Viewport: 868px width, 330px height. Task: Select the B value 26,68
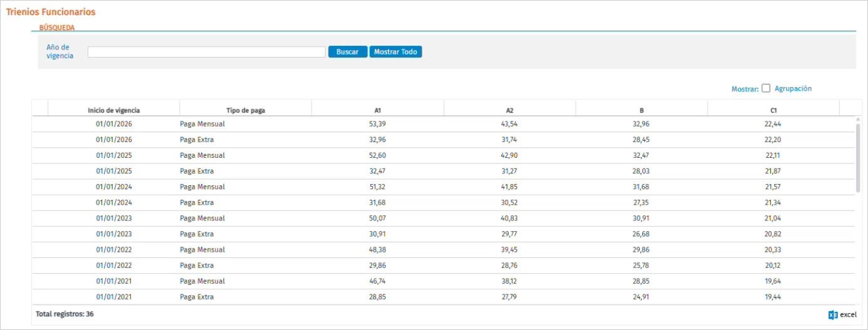(642, 234)
